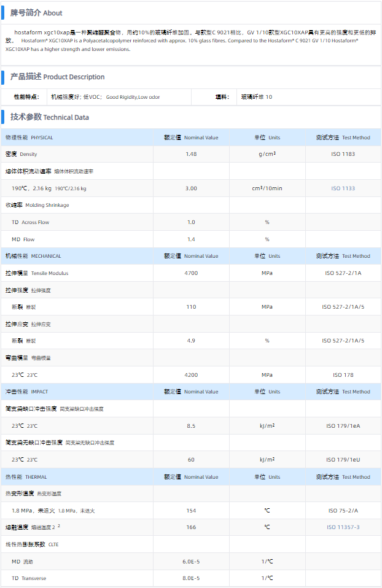
Task: Open the ISO 1133 test method link
Action: pos(343,188)
